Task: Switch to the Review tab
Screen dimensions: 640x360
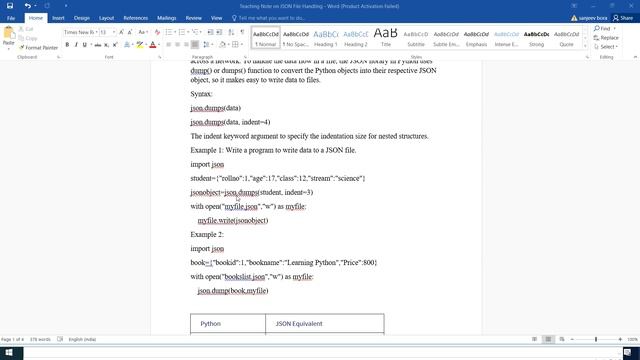Action: coord(193,18)
